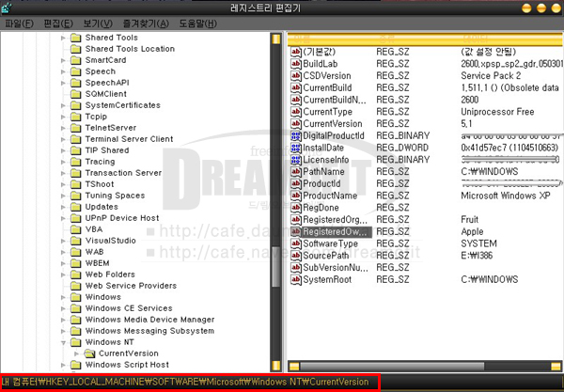Select the TelnetServer folder icon
564x392 pixels.
(x=75, y=128)
